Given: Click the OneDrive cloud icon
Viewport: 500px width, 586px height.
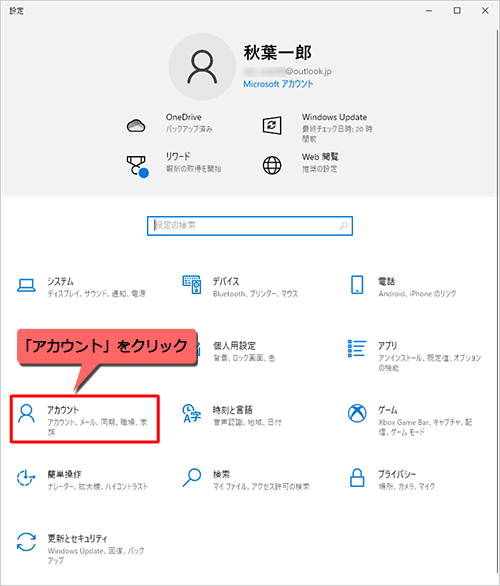Looking at the screenshot, I should 136,126.
